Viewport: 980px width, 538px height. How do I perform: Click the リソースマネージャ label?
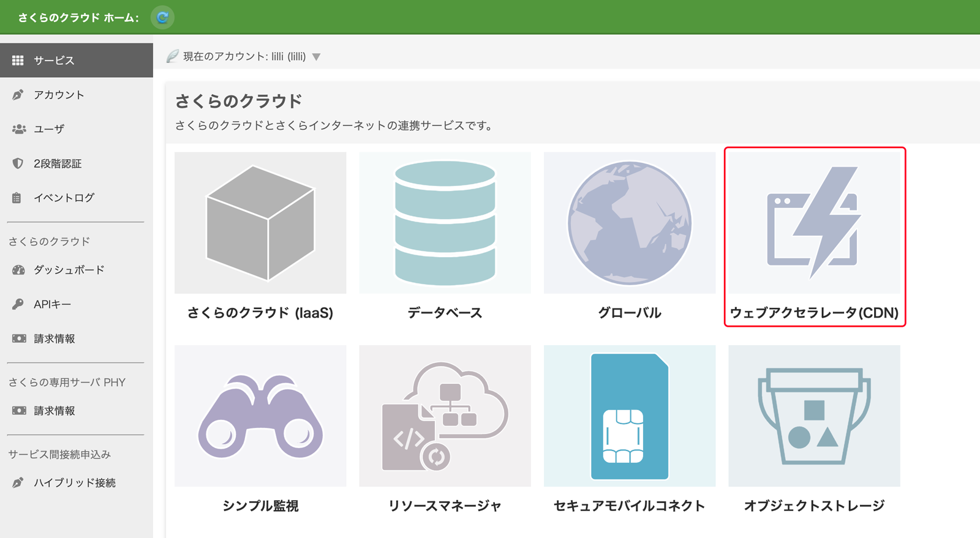point(445,506)
